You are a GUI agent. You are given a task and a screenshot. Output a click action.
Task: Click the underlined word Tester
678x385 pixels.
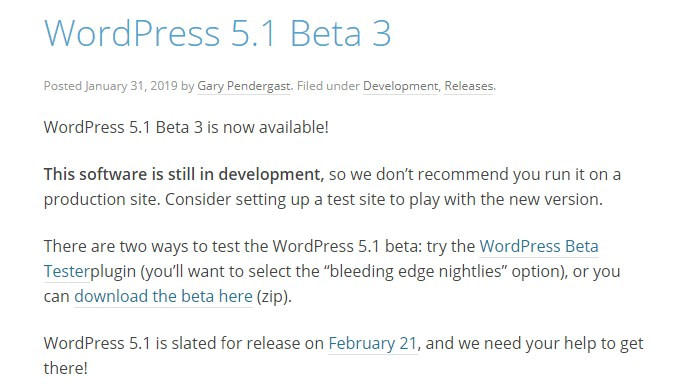(67, 271)
